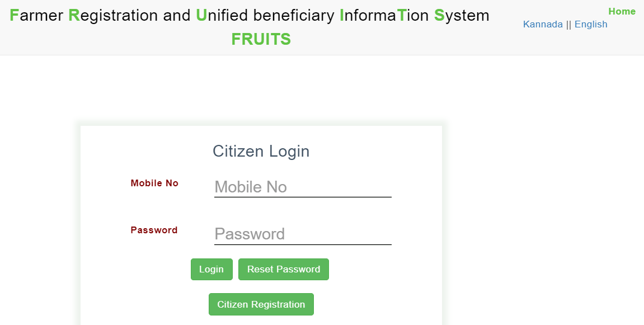
Task: Click Kannada in the language selector
Action: point(542,24)
